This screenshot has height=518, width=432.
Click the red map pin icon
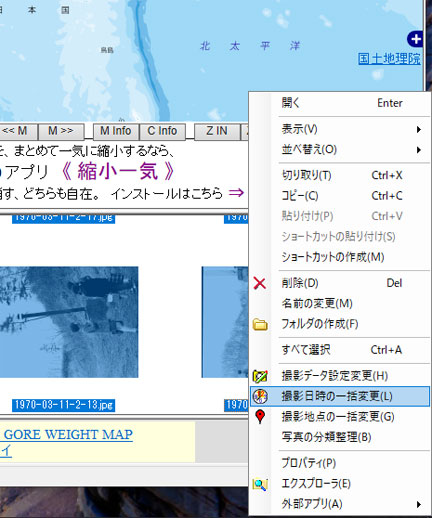[x=260, y=417]
